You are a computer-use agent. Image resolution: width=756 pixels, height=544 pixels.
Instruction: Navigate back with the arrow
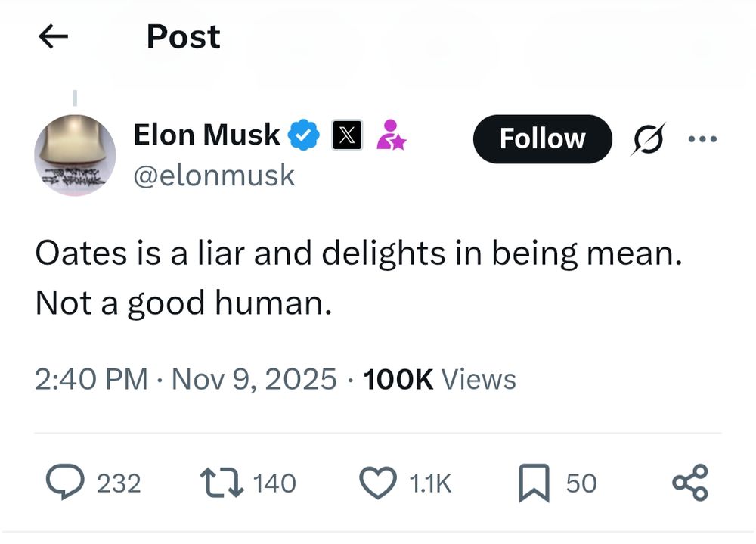click(x=52, y=36)
